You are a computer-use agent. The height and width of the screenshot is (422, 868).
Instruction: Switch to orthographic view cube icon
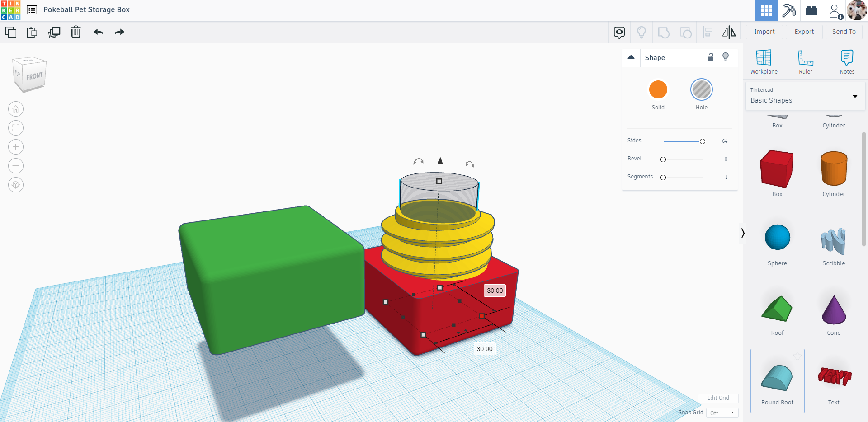tap(16, 185)
